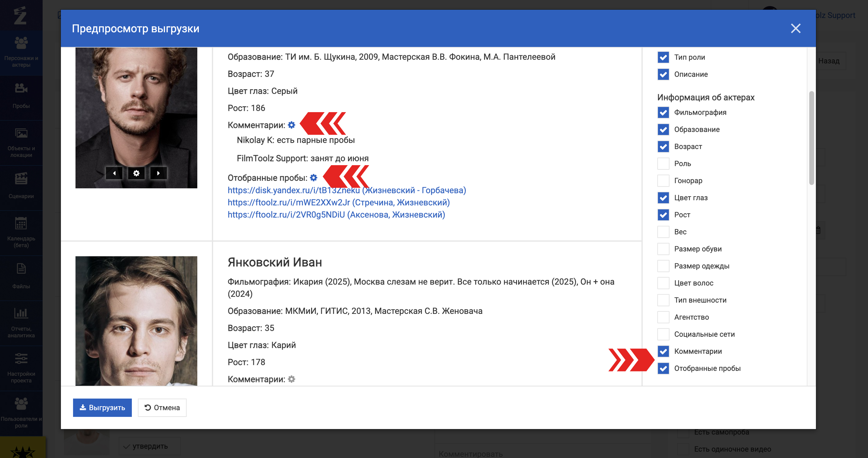Click the gear icon beside Отобранные пробы
The height and width of the screenshot is (458, 868).
313,178
